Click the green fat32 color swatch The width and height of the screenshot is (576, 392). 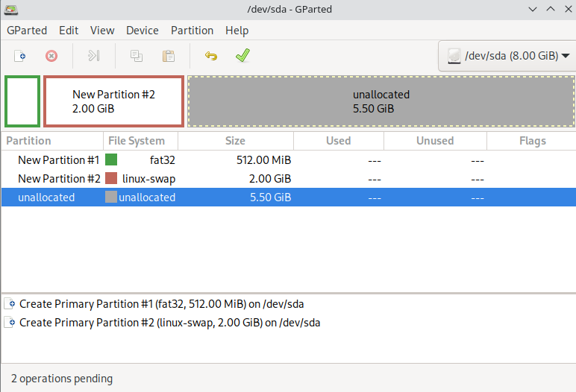click(x=111, y=159)
